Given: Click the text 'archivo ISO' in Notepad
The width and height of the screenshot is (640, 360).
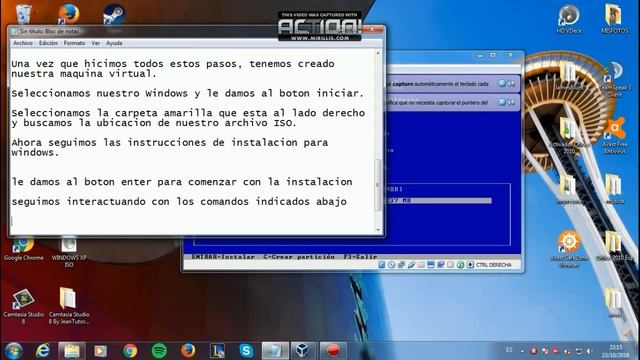Looking at the screenshot, I should click(x=259, y=123).
